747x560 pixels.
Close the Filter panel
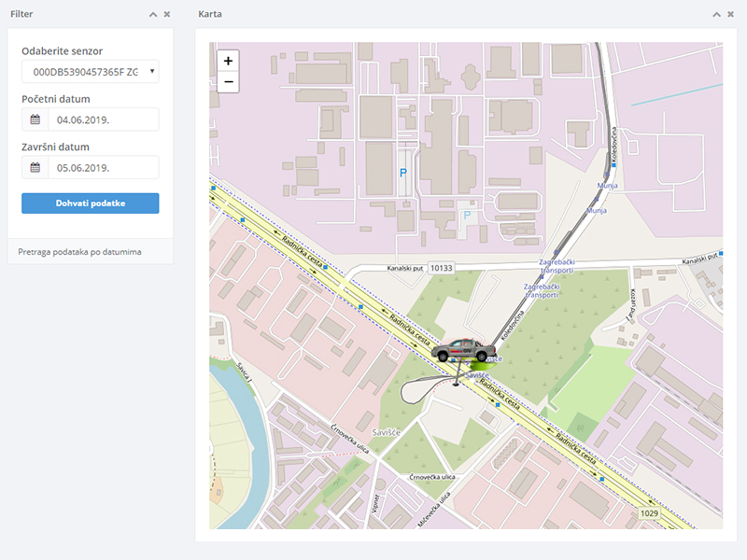tap(167, 15)
